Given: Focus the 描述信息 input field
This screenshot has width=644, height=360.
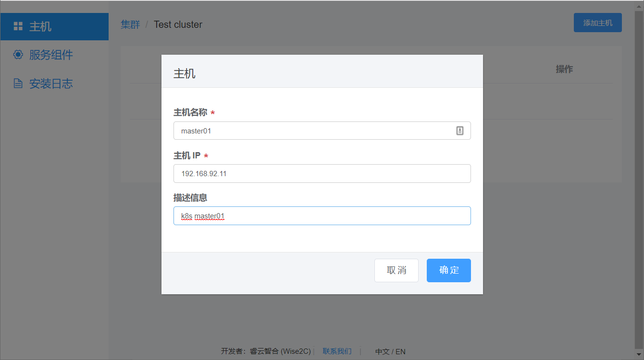Looking at the screenshot, I should (322, 216).
